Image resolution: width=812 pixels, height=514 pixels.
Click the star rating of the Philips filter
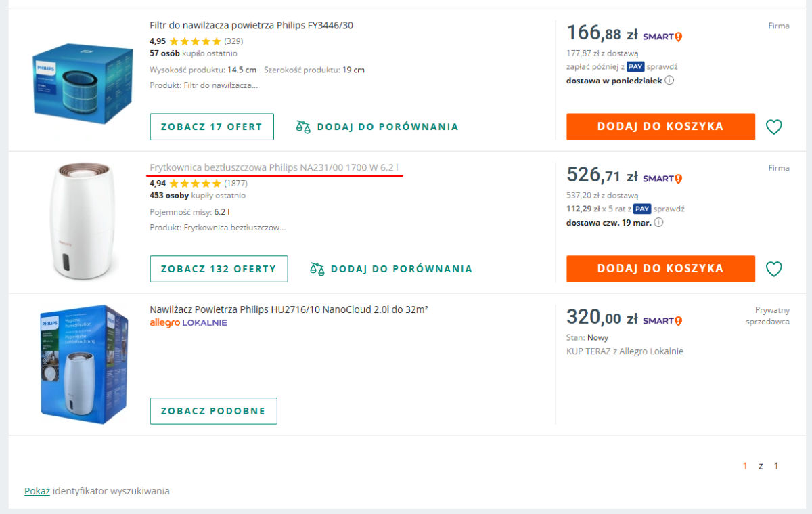coord(195,41)
